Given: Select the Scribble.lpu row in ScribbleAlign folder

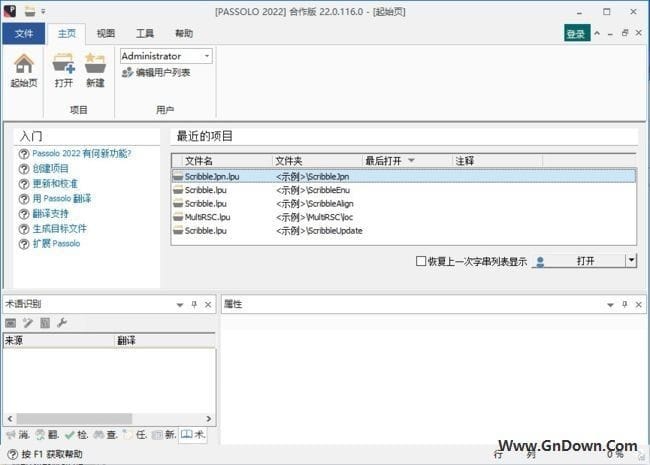Looking at the screenshot, I should (x=404, y=203).
